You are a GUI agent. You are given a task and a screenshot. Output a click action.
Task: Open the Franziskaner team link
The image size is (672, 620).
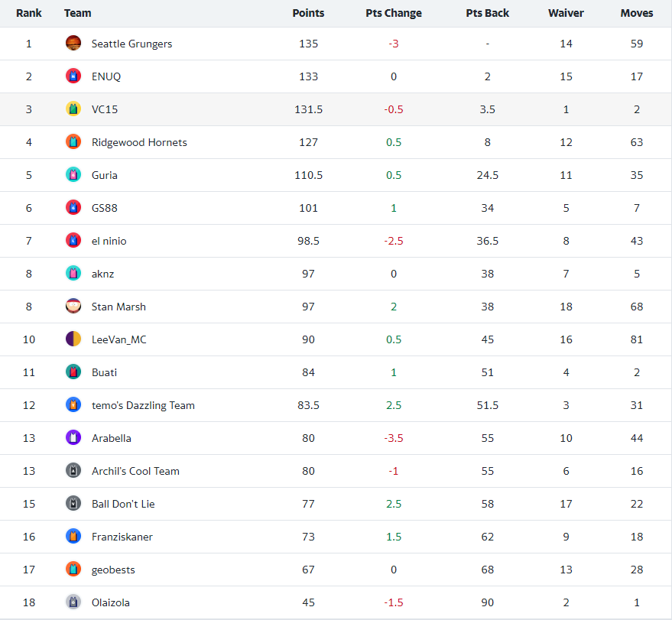click(x=122, y=537)
